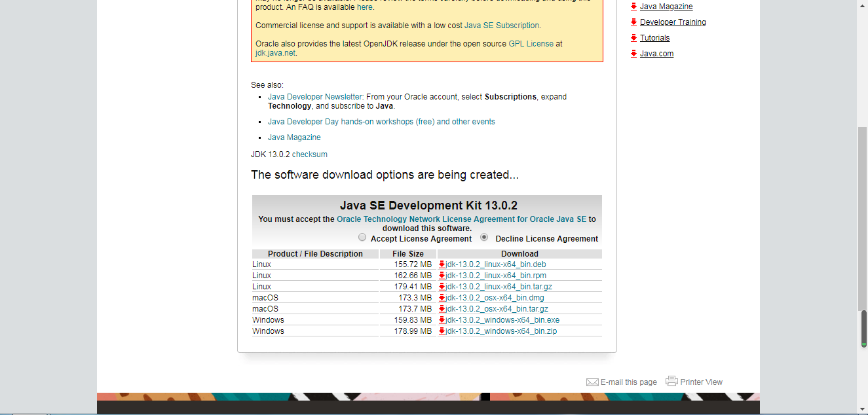Image resolution: width=868 pixels, height=415 pixels.
Task: Open jdk-13.0.2_linux-x64_bin.tar.gz download link
Action: click(499, 287)
